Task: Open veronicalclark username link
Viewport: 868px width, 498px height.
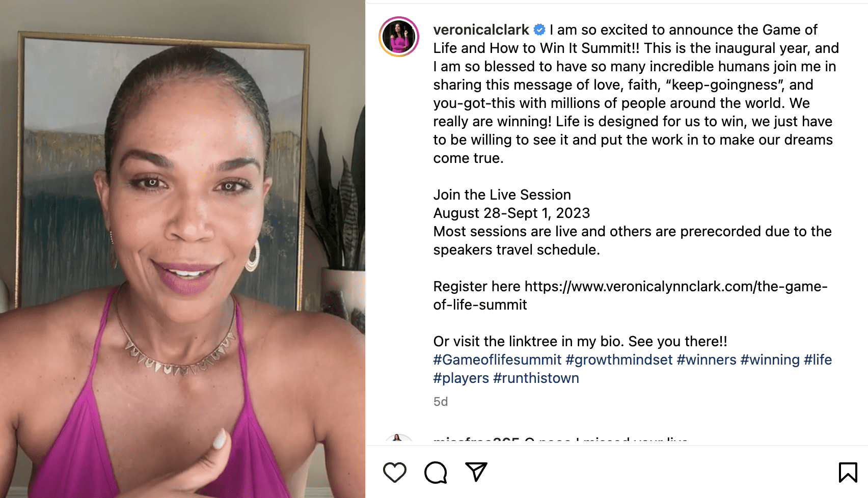Action: point(481,30)
